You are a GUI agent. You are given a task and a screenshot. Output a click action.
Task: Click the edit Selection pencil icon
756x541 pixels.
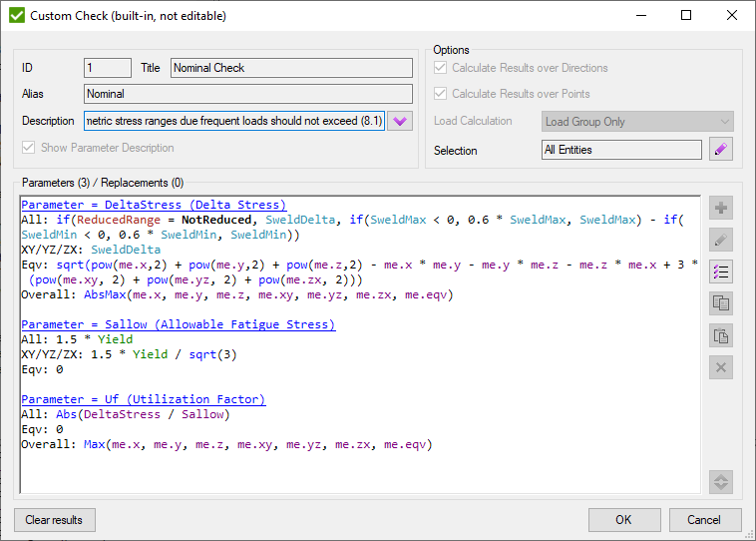pyautogui.click(x=721, y=150)
